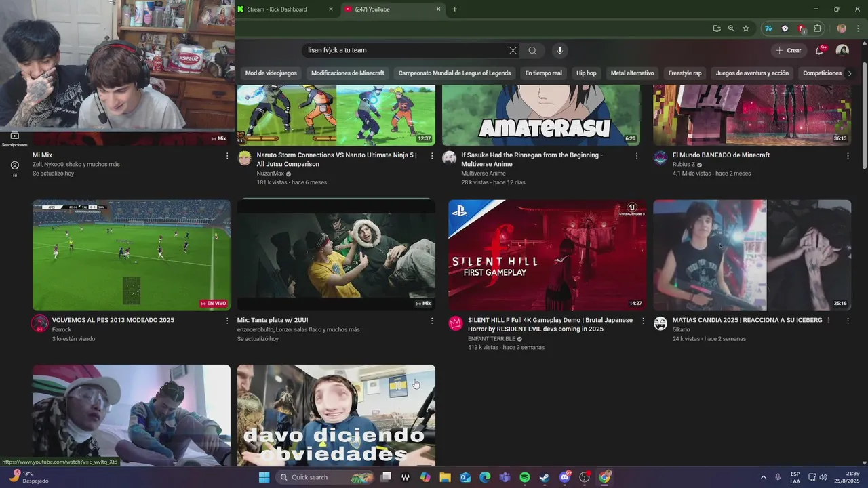Open options menu for Mi Mix
Screen dimensions: 868x488
click(227, 156)
